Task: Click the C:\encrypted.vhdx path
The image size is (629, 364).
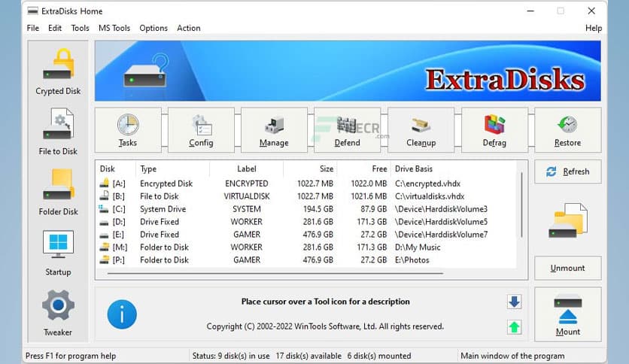Action: point(427,184)
